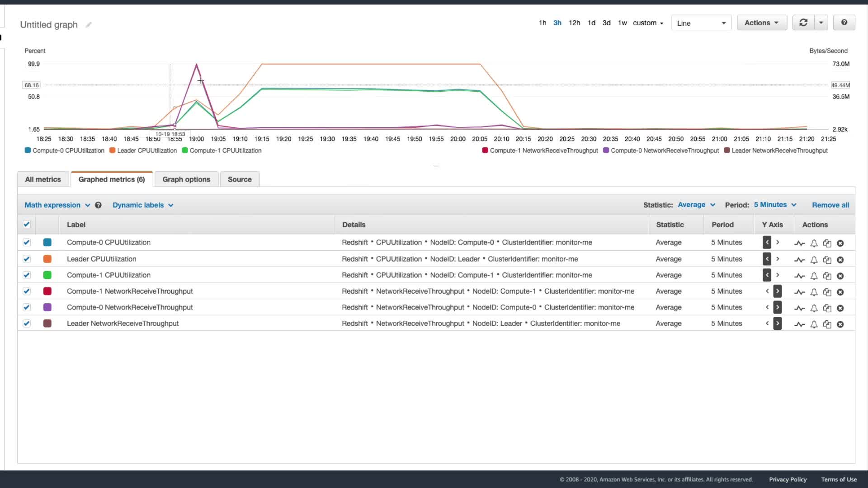
Task: Open the All metrics tab
Action: [x=43, y=179]
